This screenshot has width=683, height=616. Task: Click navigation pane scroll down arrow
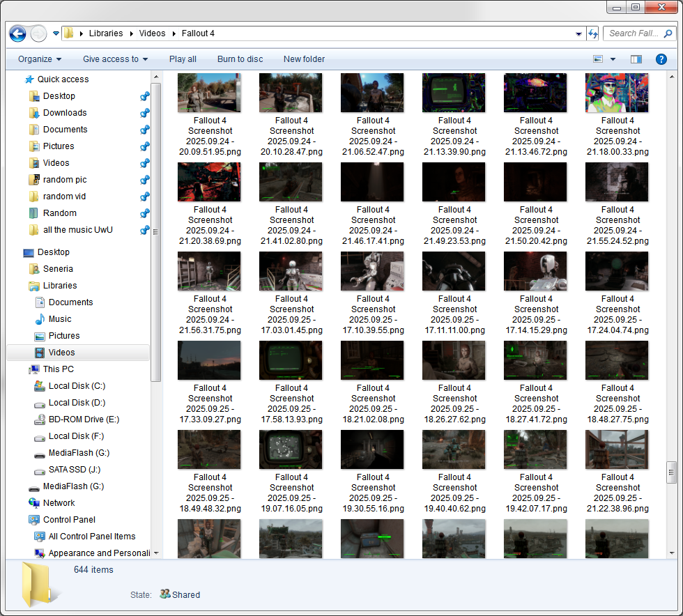156,553
